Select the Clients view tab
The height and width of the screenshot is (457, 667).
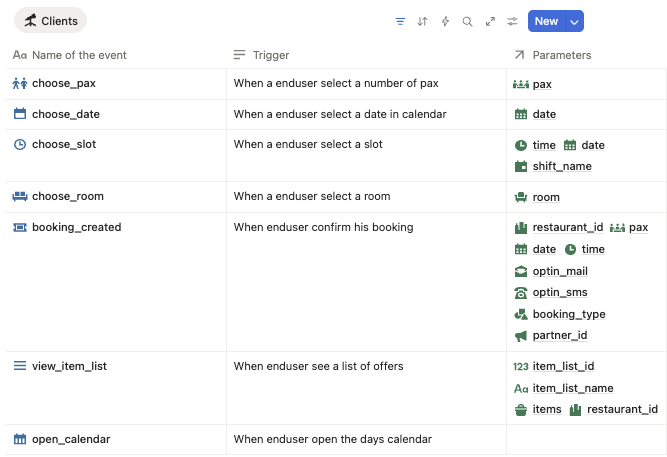click(x=50, y=21)
